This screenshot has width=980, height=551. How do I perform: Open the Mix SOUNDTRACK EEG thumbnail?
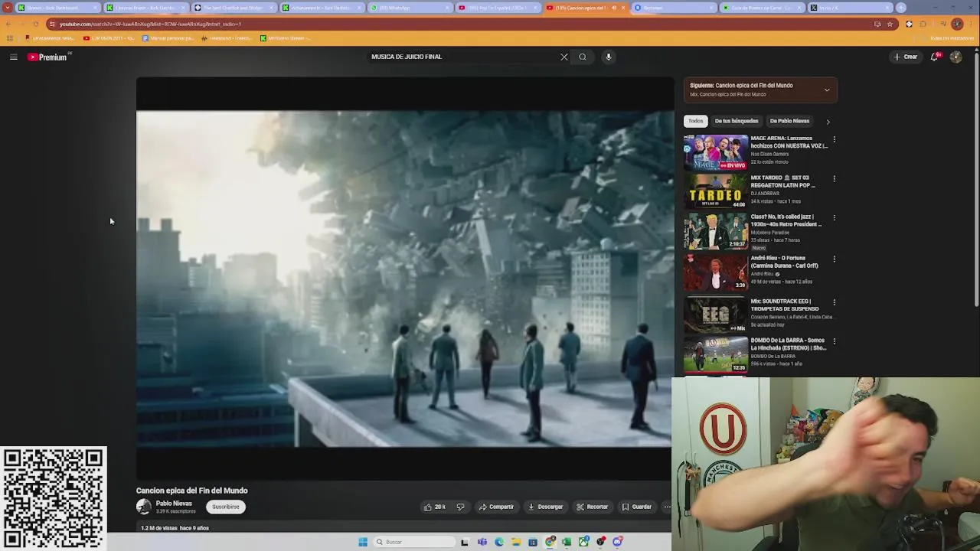click(716, 315)
